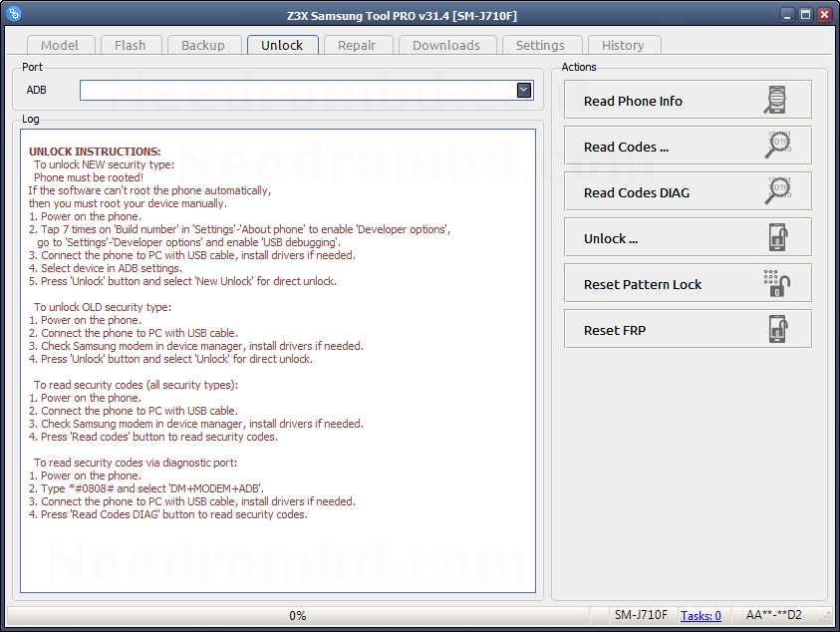840x632 pixels.
Task: Click the Read Phone Info button label
Action: pyautogui.click(x=633, y=101)
